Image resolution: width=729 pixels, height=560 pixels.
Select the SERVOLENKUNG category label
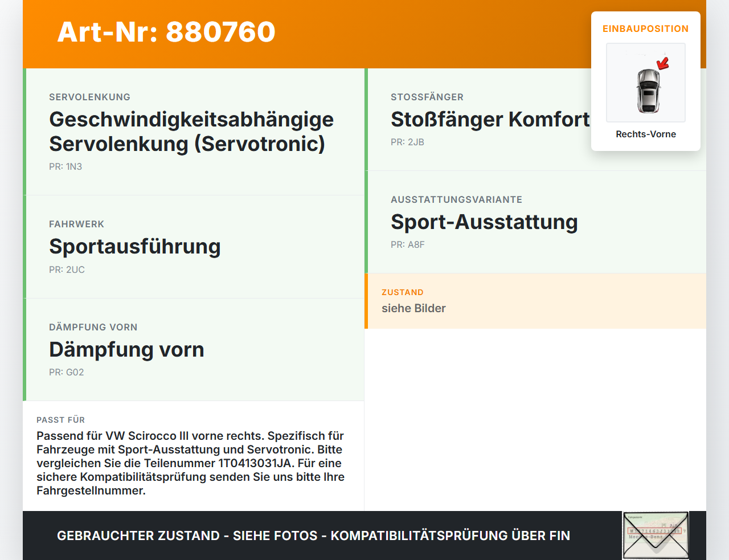pos(89,97)
